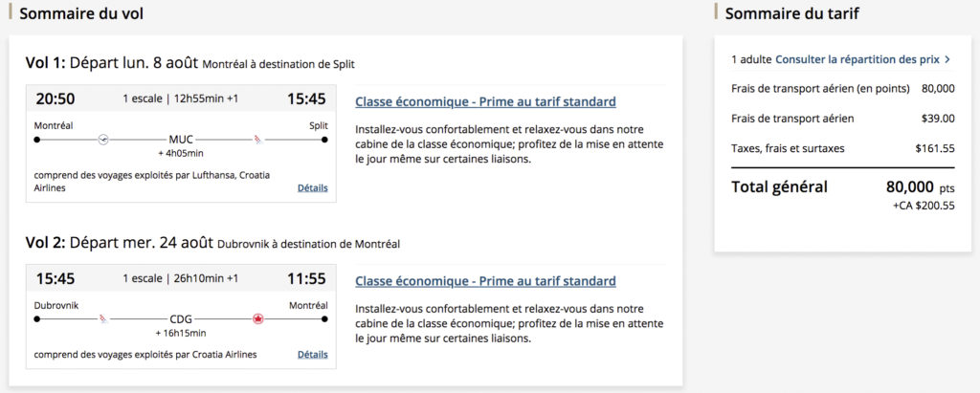Click the Croatia Airlines logo on Vol 1
Screen dimensions: 980x393
[x=256, y=139]
